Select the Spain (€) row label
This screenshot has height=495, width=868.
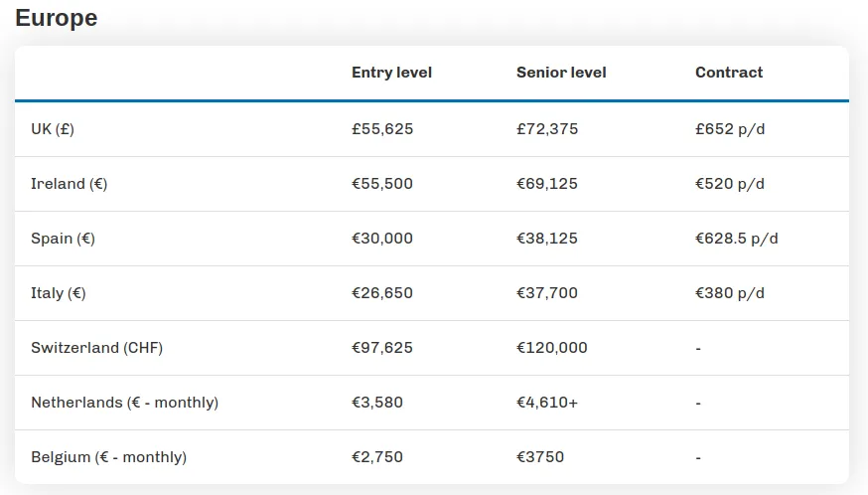63,239
